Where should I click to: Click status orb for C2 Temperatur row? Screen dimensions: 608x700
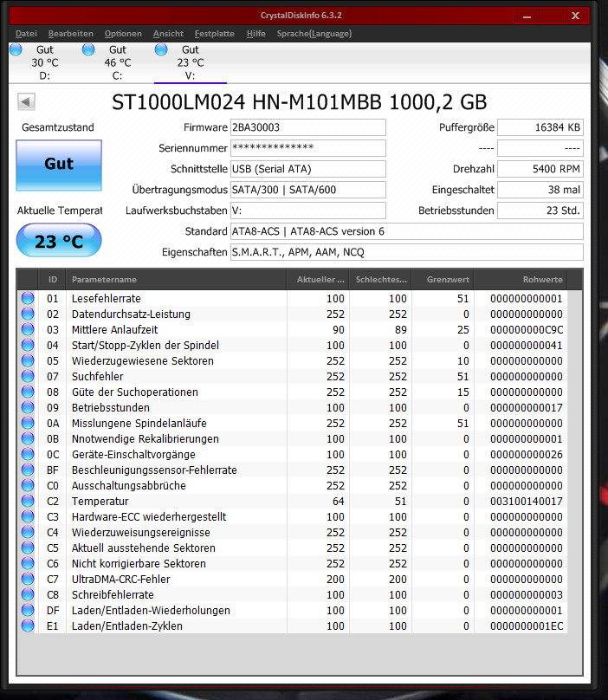[28, 501]
